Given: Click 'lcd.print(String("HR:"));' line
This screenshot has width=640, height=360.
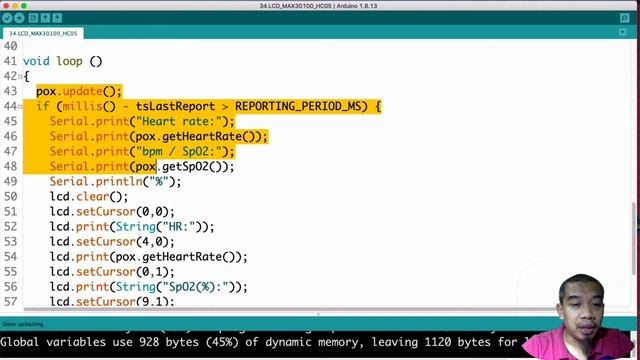Looking at the screenshot, I should click(132, 227).
